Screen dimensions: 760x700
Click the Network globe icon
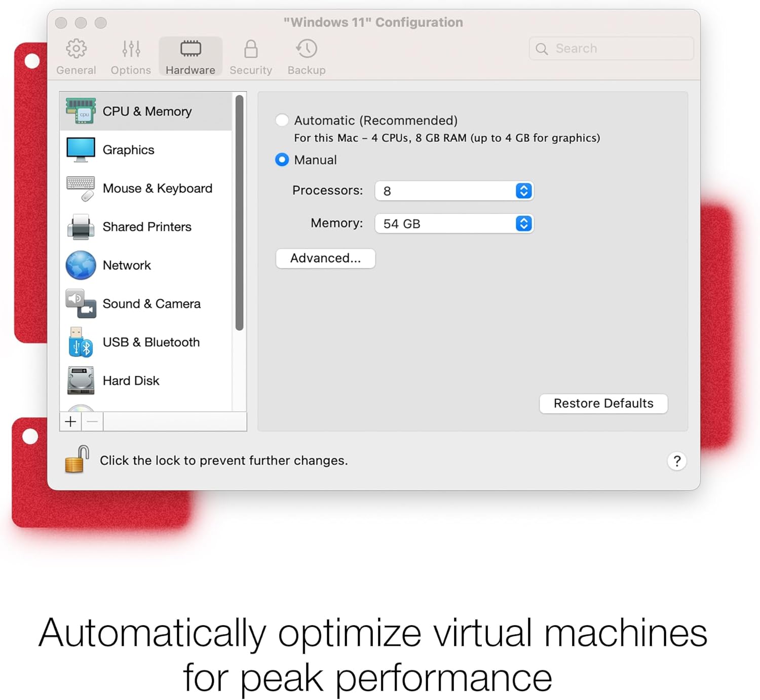(x=81, y=265)
